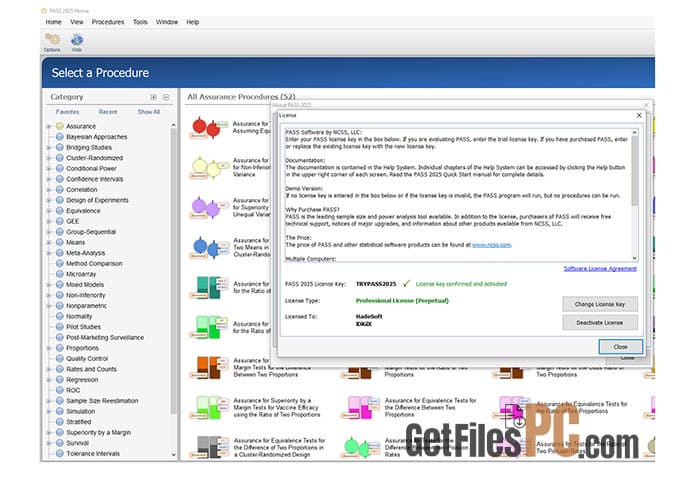Open the red two-circle Assurance procedure icon
700x487 pixels.
(x=208, y=128)
